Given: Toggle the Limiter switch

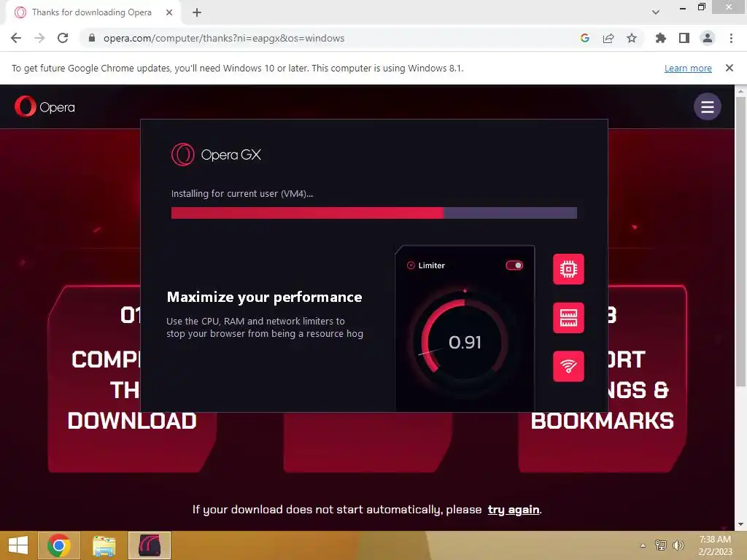Looking at the screenshot, I should point(514,265).
